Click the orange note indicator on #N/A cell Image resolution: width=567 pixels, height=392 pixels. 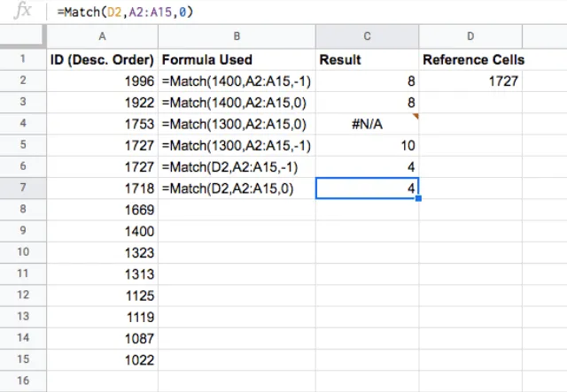tap(416, 116)
